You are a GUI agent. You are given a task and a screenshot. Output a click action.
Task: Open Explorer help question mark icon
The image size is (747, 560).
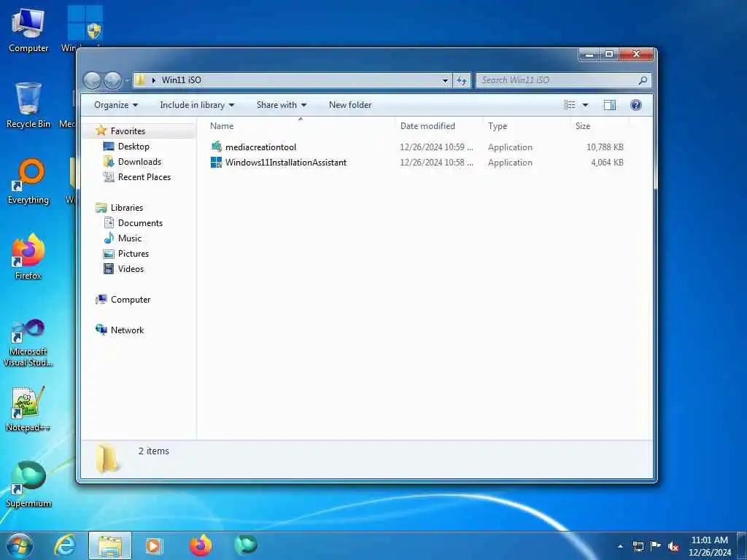[635, 105]
